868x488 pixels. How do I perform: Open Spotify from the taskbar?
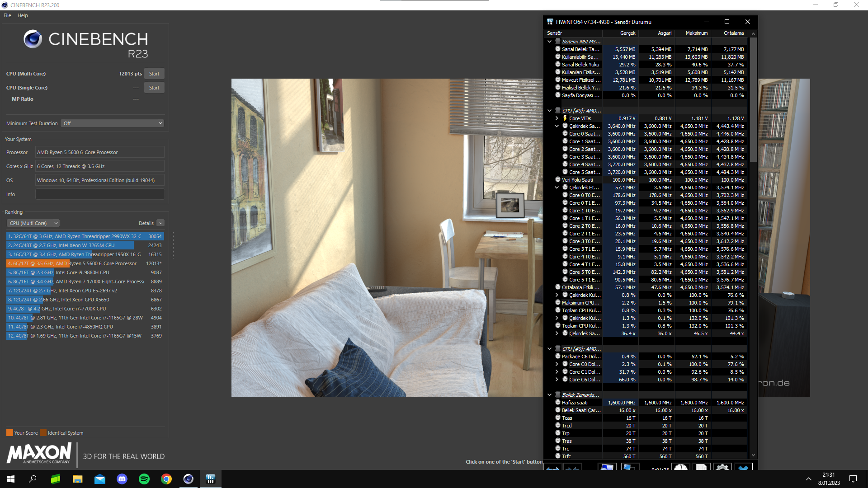(x=144, y=479)
